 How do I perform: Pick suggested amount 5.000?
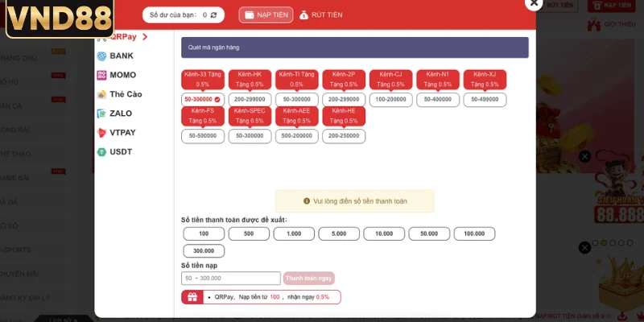coord(339,233)
